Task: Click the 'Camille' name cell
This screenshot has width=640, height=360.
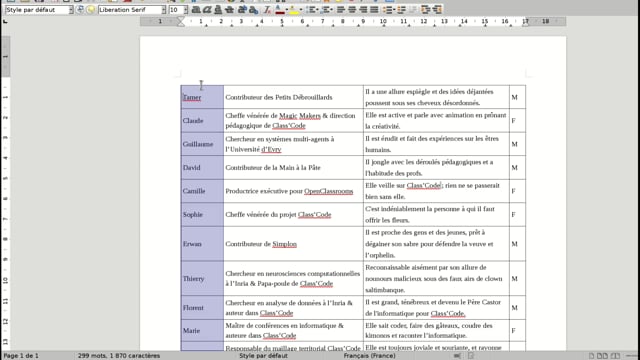Action: [x=202, y=191]
